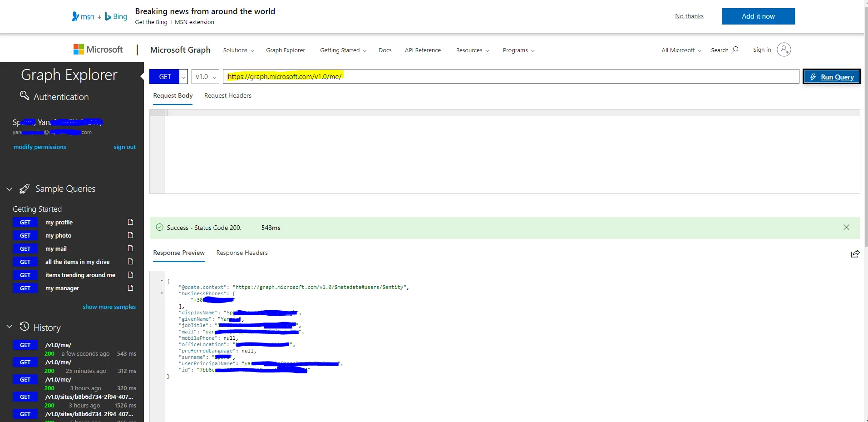Screen dimensions: 868x422
Task: Click the @odata.context line in response
Action: [294, 287]
